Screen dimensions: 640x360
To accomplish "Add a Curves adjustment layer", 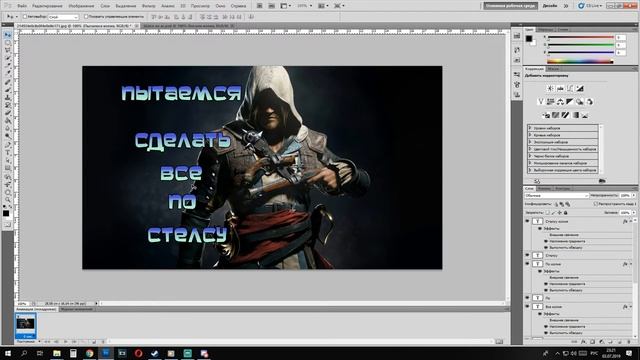I will tap(570, 88).
